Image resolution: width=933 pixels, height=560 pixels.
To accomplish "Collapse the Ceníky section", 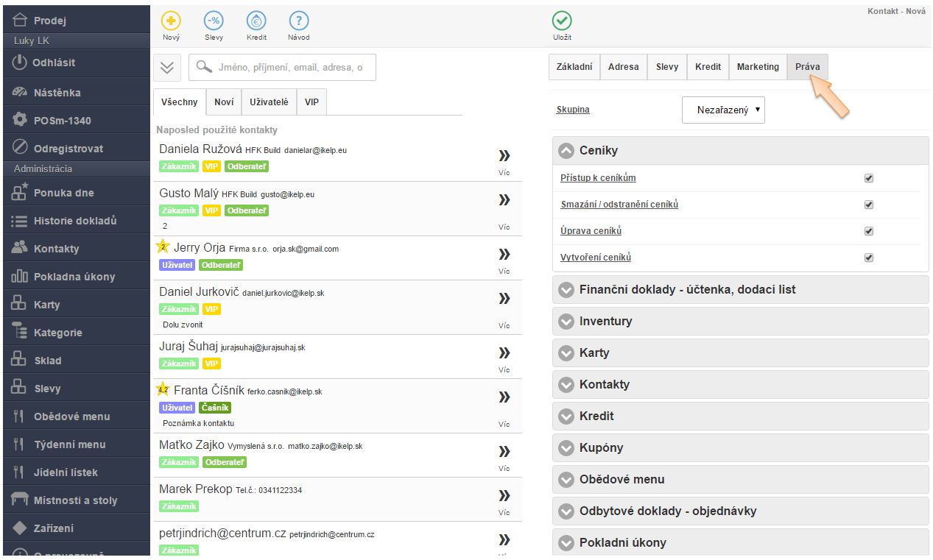I will click(x=566, y=151).
